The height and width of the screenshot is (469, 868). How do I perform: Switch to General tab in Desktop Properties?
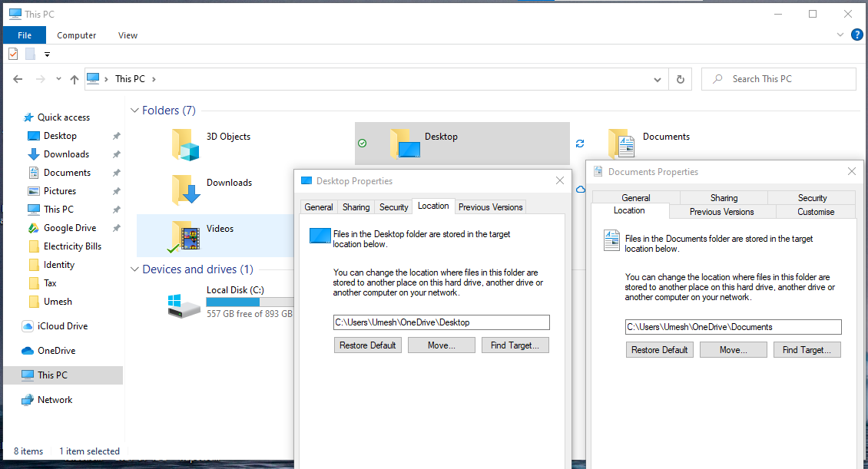pos(319,206)
